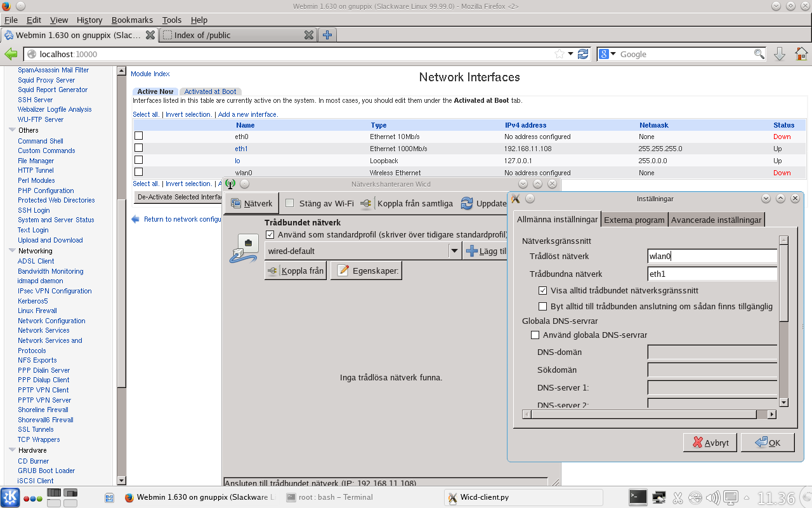Switch to Avancerade inställningar tab
Viewport: 812px width, 508px height.
tap(716, 220)
